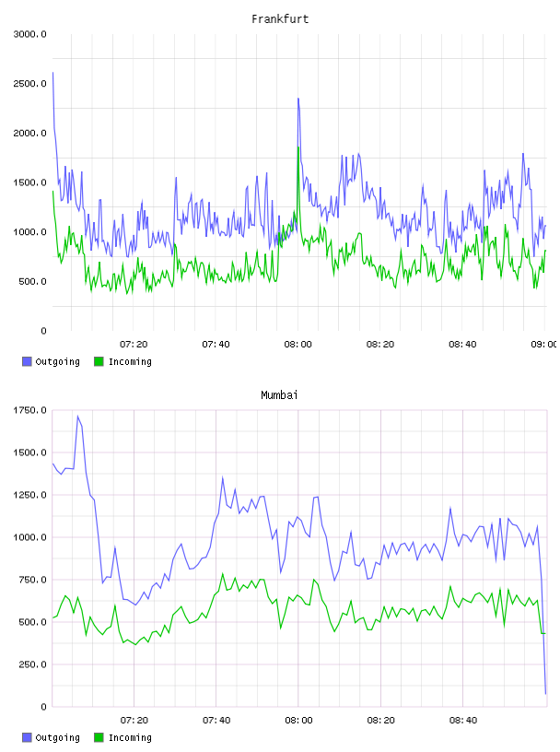Click the 07:20 time label on Frankfurt chart

coord(134,345)
